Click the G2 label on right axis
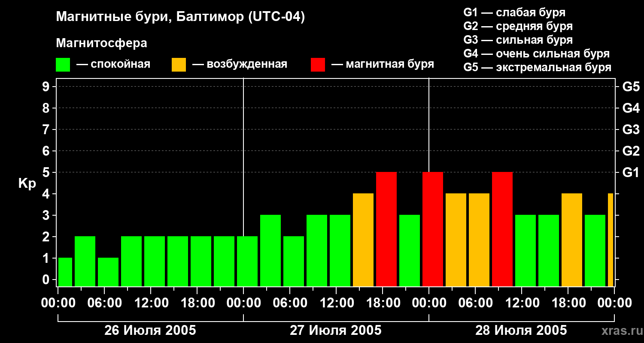This screenshot has width=644, height=343. point(631,151)
